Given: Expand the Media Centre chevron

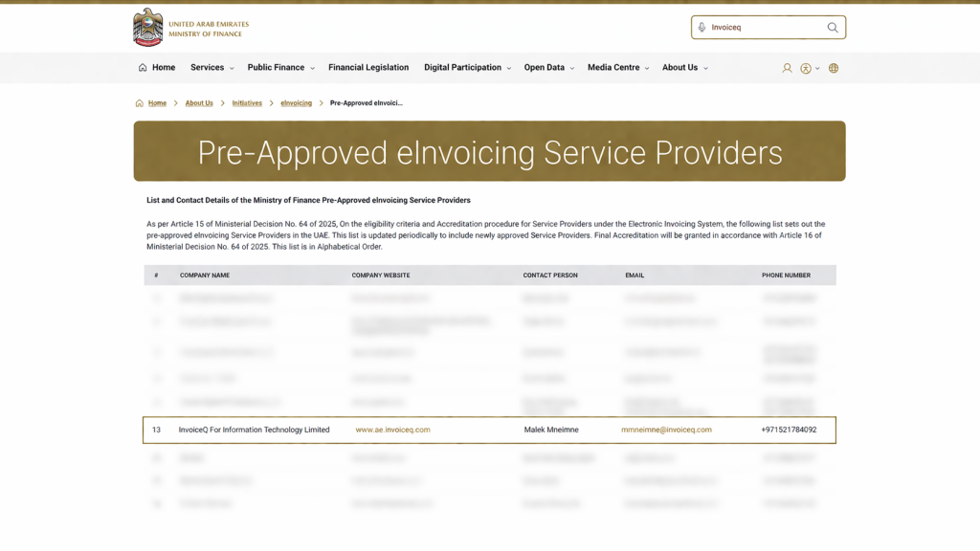Looking at the screenshot, I should pyautogui.click(x=647, y=68).
